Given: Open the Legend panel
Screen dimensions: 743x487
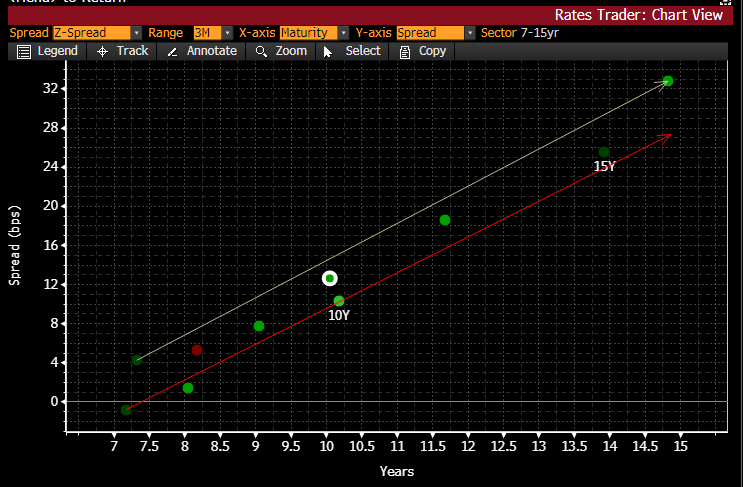Looking at the screenshot, I should coord(47,51).
